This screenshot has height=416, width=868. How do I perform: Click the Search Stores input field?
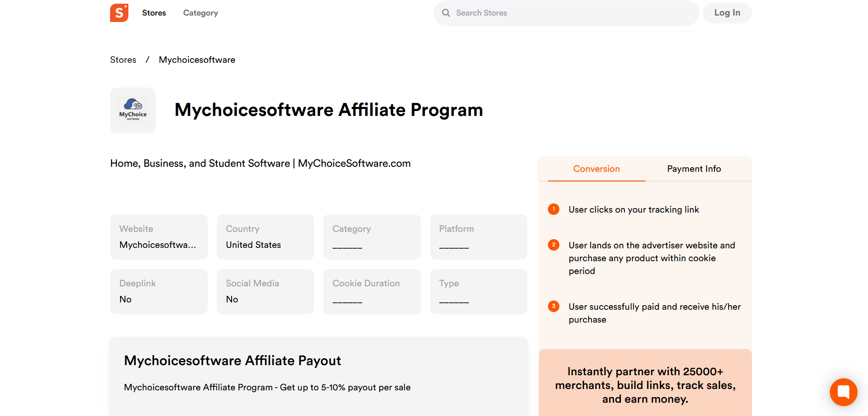point(573,13)
